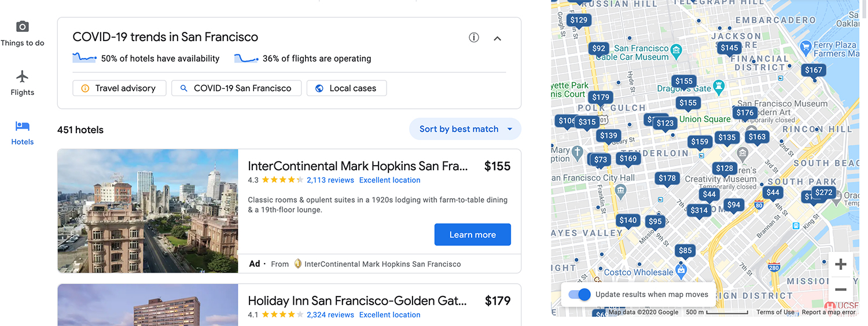This screenshot has height=326, width=868.
Task: Open Holiday Inn 2,324 reviews link
Action: tap(330, 315)
